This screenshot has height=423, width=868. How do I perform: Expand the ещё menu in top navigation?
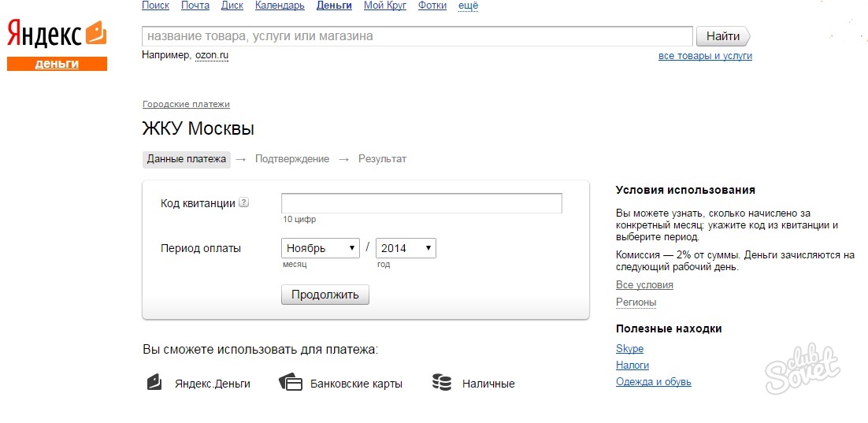[x=469, y=6]
